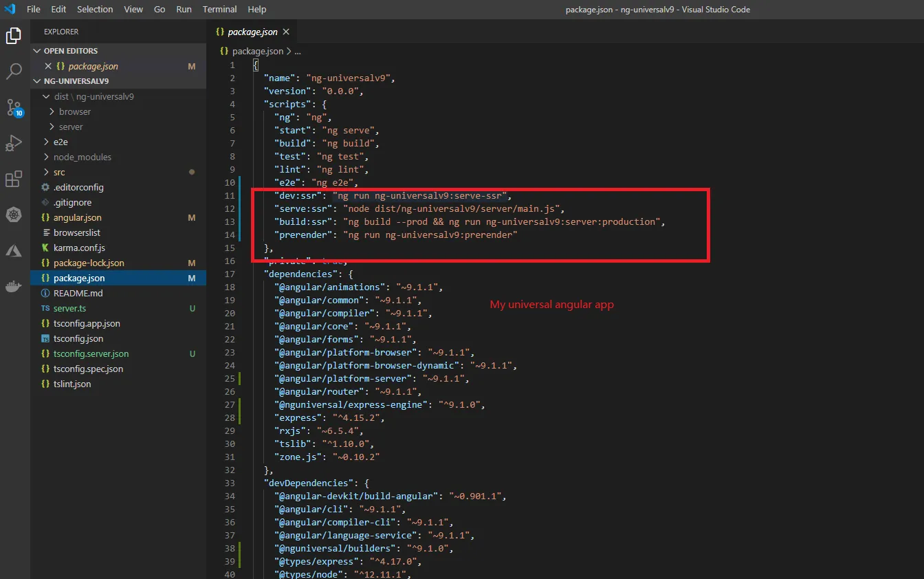Viewport: 924px width, 579px height.
Task: Collapse the Open Editors section
Action: (37, 52)
